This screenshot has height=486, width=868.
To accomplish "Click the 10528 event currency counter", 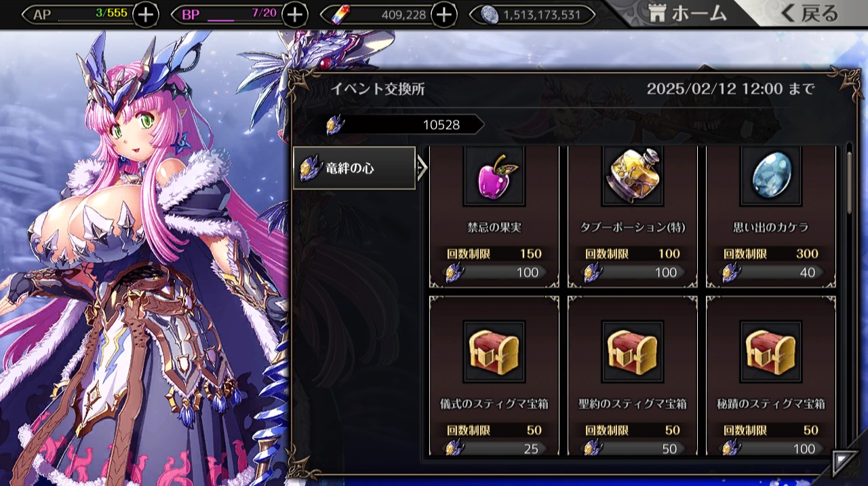I will pos(405,125).
